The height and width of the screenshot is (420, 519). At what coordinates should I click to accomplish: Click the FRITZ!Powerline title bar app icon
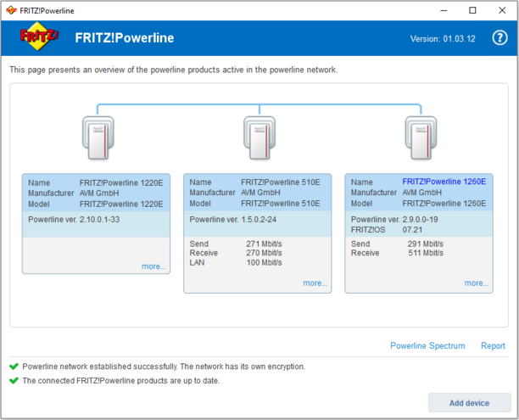[x=10, y=10]
